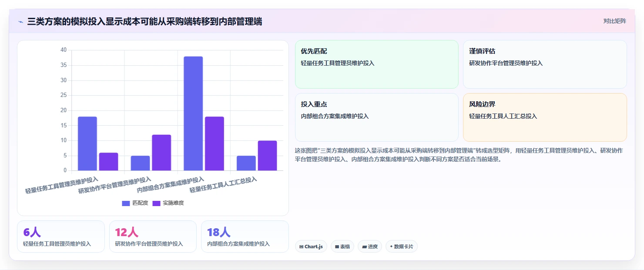Click the description paragraph starting 这张图把
The width and height of the screenshot is (644, 270).
click(459, 155)
